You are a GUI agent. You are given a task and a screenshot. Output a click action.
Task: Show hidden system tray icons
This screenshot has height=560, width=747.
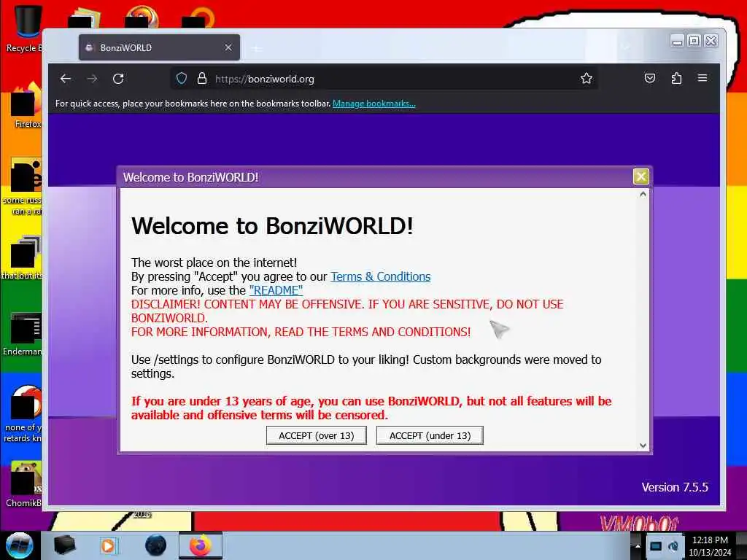click(x=638, y=545)
